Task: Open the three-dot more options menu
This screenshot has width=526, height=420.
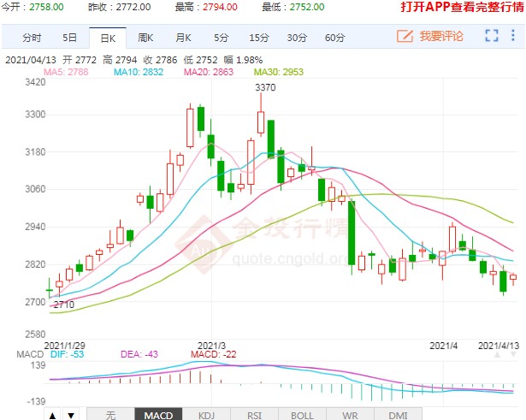Action: pyautogui.click(x=513, y=35)
